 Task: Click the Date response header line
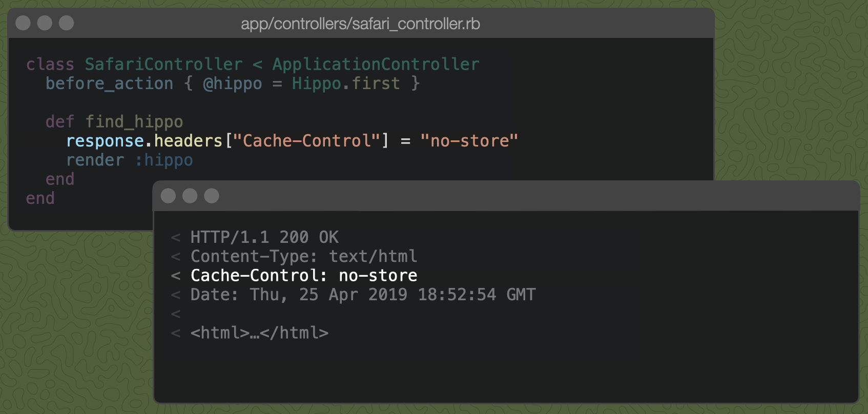point(362,295)
